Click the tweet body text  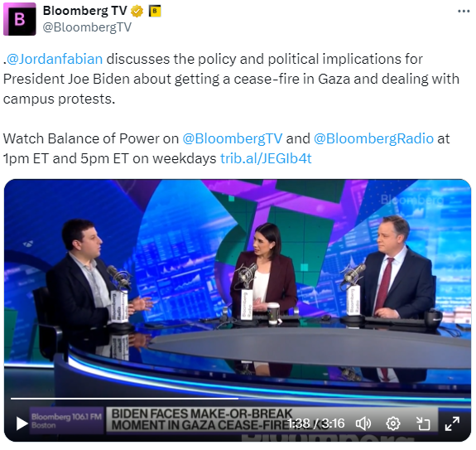coord(231,79)
